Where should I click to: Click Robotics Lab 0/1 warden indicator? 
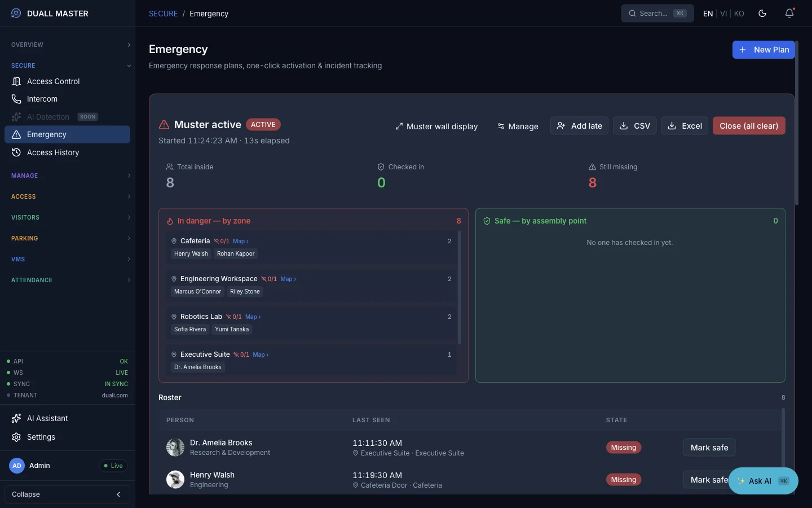click(233, 317)
